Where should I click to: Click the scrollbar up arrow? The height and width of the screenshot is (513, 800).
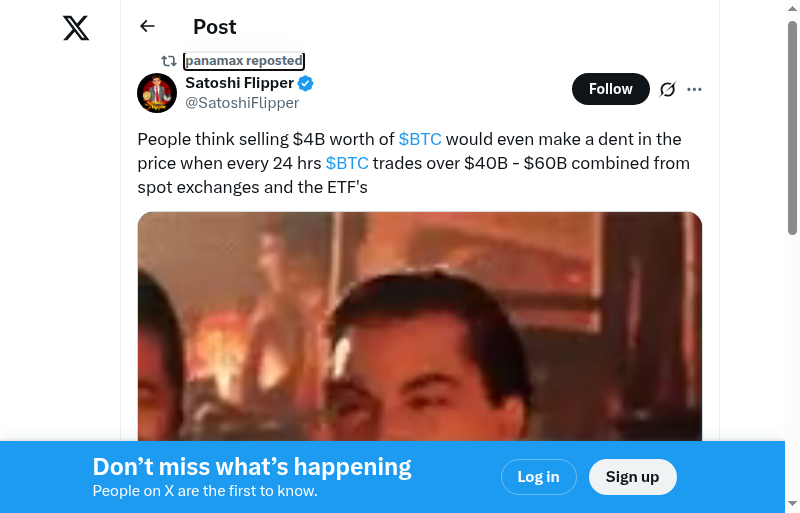[792, 8]
